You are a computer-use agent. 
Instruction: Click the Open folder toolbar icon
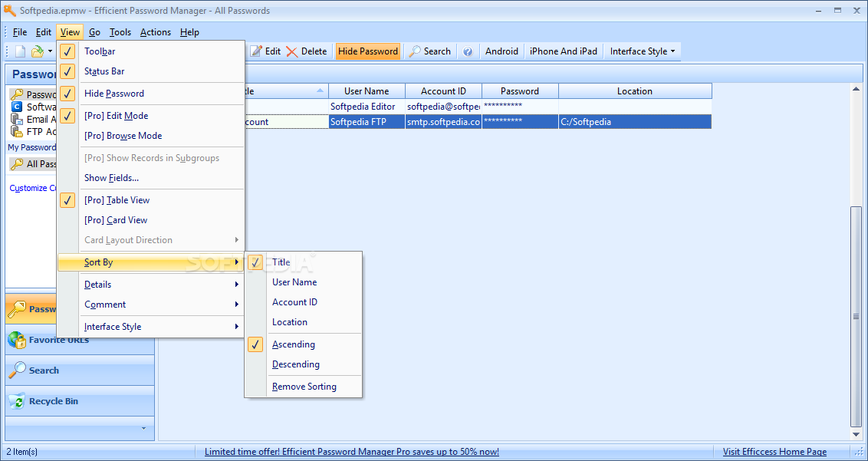tap(37, 51)
